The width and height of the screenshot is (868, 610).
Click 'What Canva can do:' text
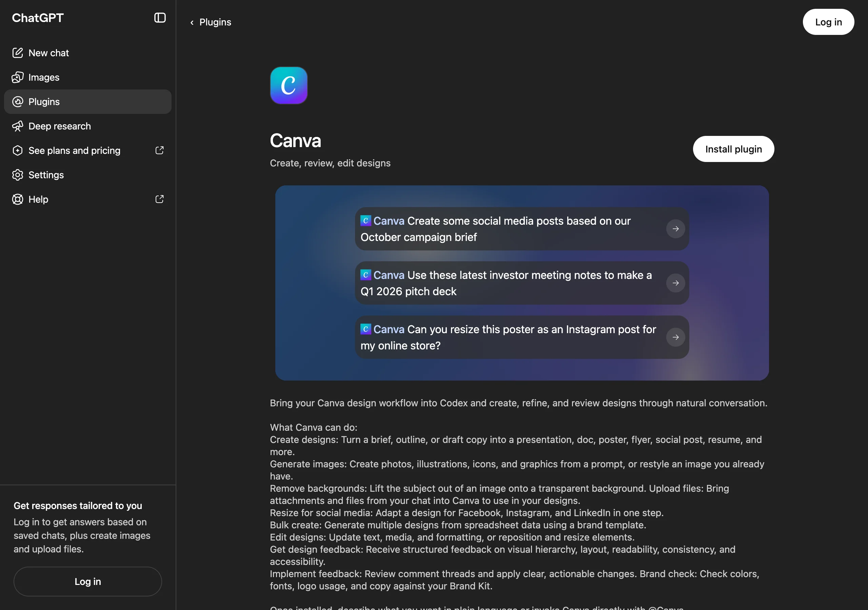tap(313, 427)
